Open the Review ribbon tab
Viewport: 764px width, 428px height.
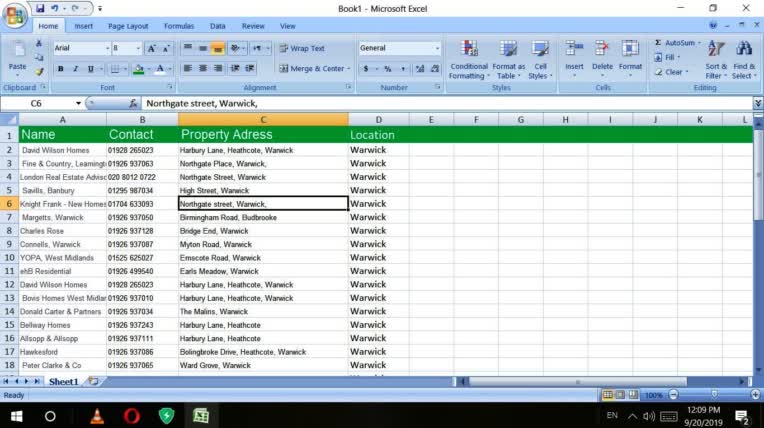point(253,26)
